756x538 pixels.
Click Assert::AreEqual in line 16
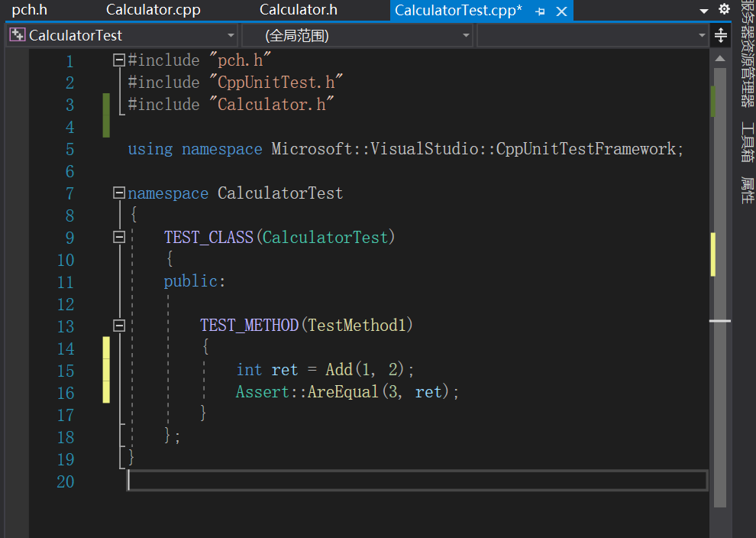(x=307, y=392)
